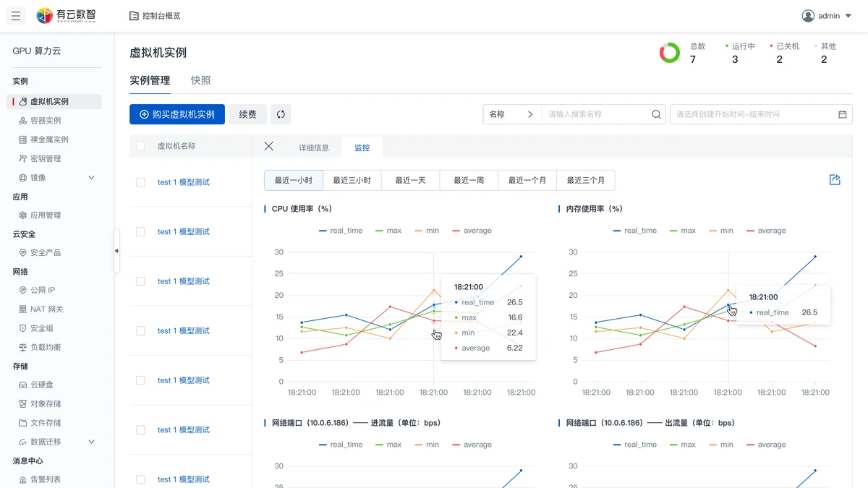Open the admin account dropdown arrow
The image size is (868, 488).
point(849,16)
